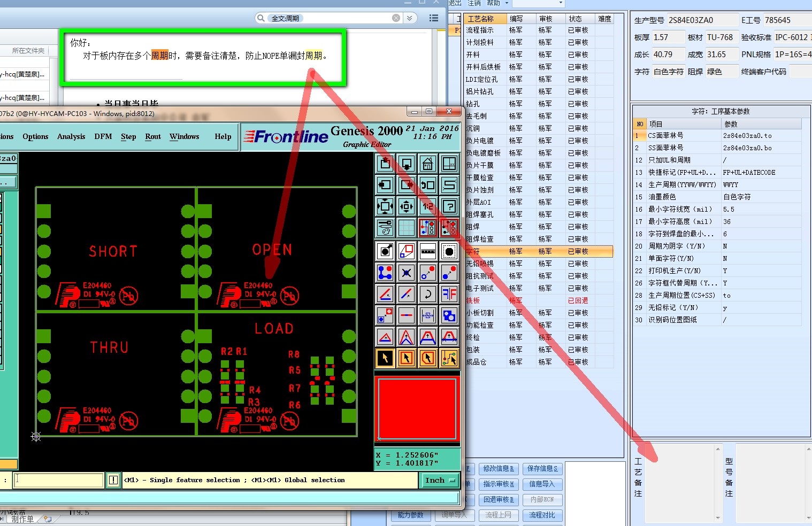The image size is (812, 526).
Task: Click the X delete point icon
Action: [407, 273]
